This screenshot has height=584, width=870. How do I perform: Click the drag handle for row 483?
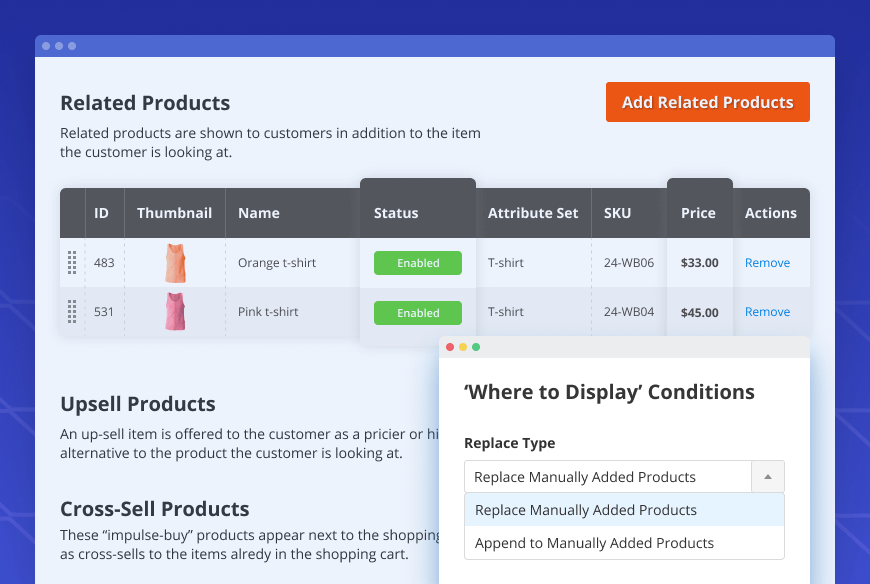pos(72,263)
